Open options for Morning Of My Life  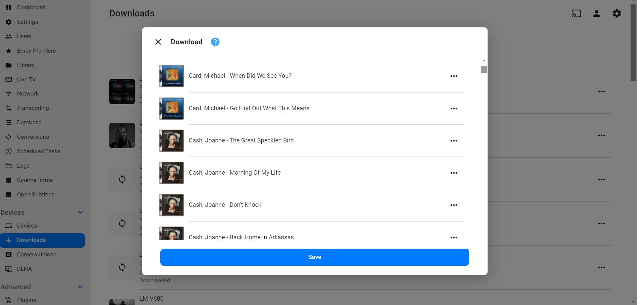point(454,173)
